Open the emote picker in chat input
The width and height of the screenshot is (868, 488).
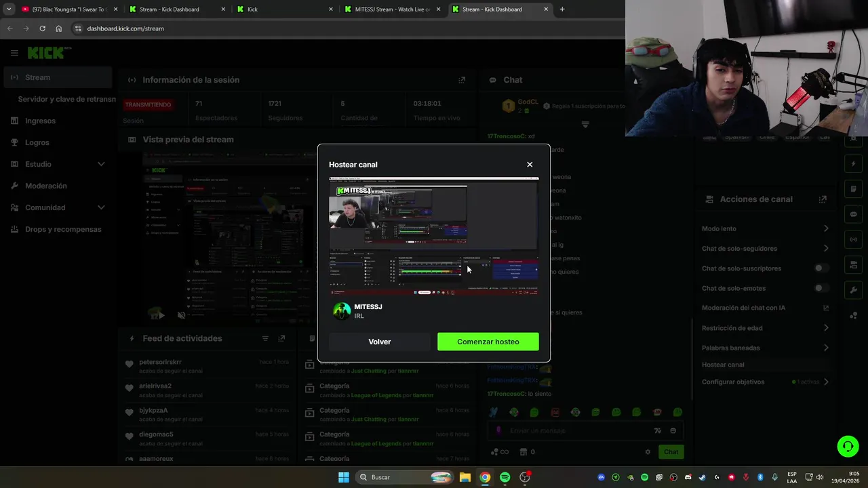pos(673,430)
